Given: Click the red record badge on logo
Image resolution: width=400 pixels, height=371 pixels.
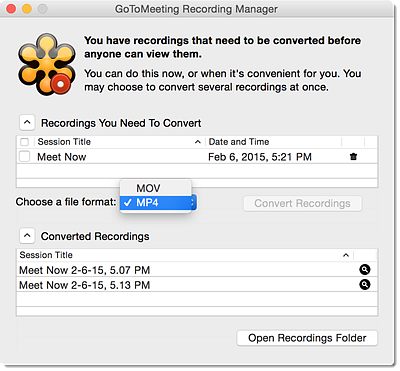Looking at the screenshot, I should point(61,84).
